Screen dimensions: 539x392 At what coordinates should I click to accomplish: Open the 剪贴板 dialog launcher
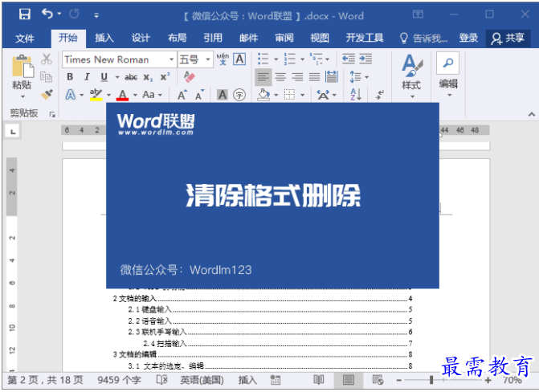pos(52,114)
